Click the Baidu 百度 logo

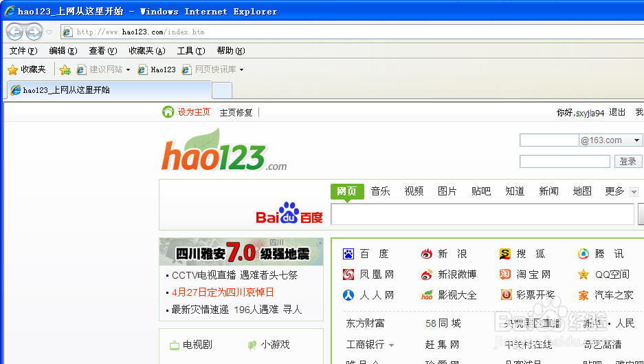289,213
